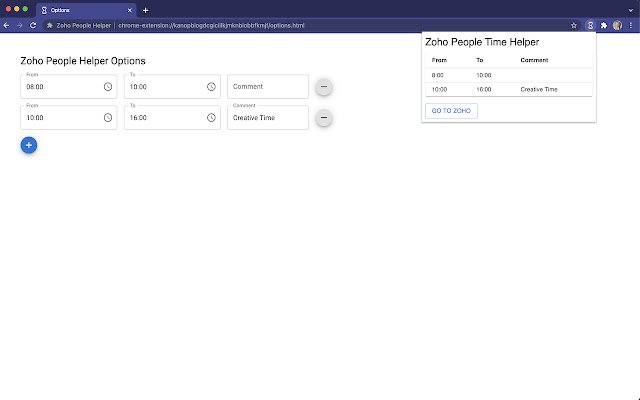The image size is (640, 400).
Task: Open clock picker for 10:00 To field
Action: click(211, 87)
